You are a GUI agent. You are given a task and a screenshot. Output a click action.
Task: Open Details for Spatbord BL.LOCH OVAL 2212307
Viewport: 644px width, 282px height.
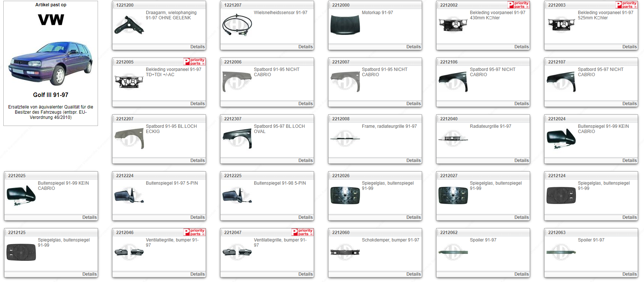coord(305,161)
